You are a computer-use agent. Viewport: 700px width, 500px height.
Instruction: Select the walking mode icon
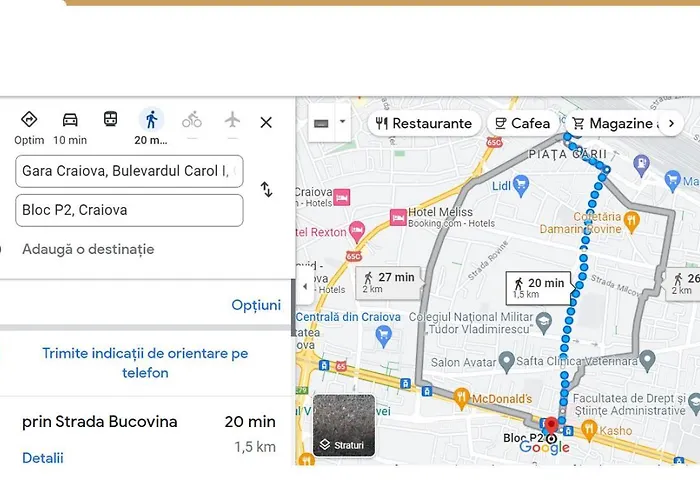151,121
